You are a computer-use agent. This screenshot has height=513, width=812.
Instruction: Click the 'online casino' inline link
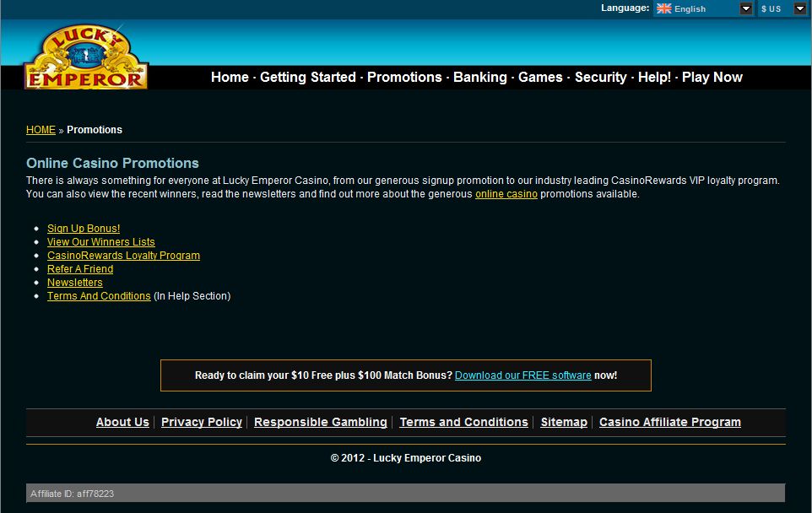pyautogui.click(x=506, y=194)
